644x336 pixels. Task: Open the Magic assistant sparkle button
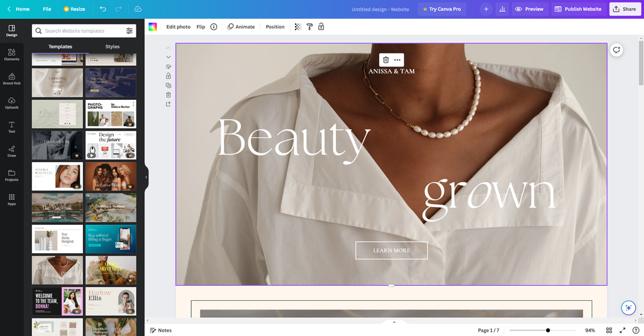tap(628, 308)
